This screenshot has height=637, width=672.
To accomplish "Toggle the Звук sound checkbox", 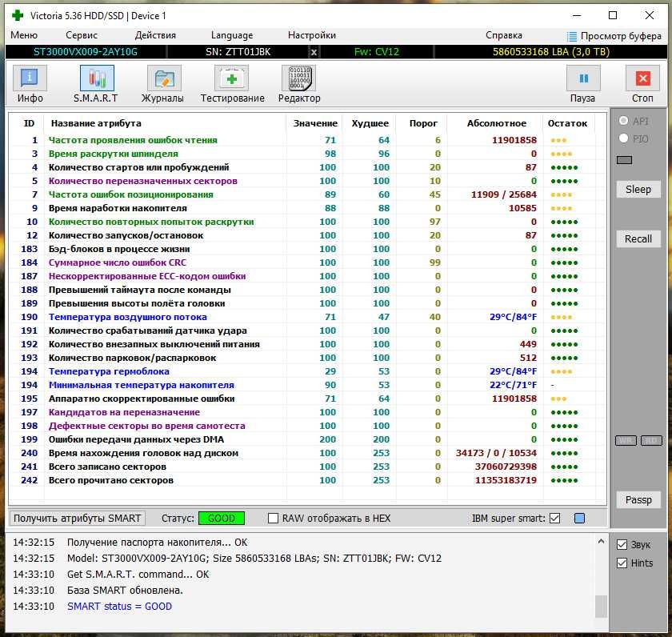I will click(622, 544).
